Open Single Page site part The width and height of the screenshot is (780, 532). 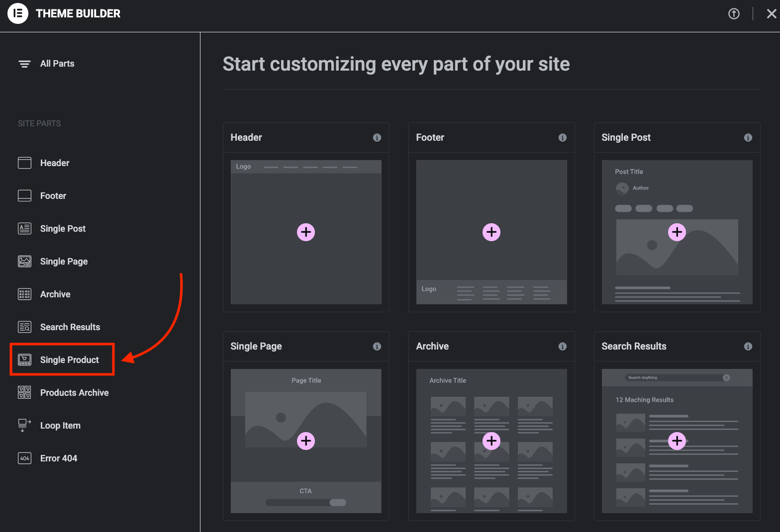tap(64, 262)
